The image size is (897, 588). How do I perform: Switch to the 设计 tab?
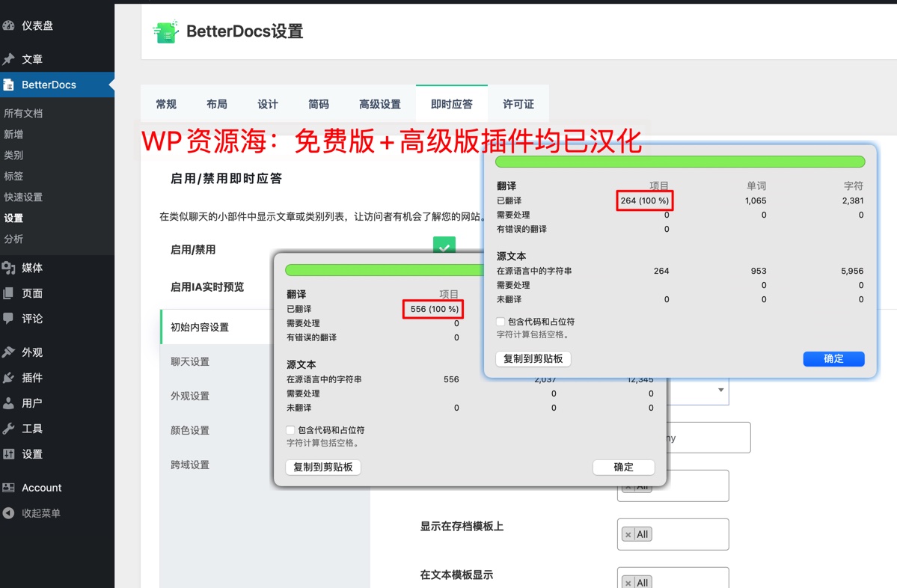pos(268,104)
